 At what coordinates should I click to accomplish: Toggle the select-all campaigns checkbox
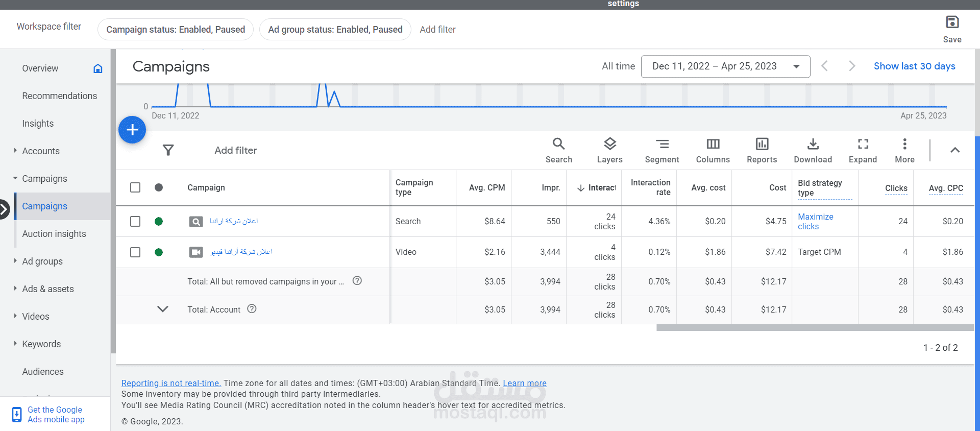click(135, 187)
